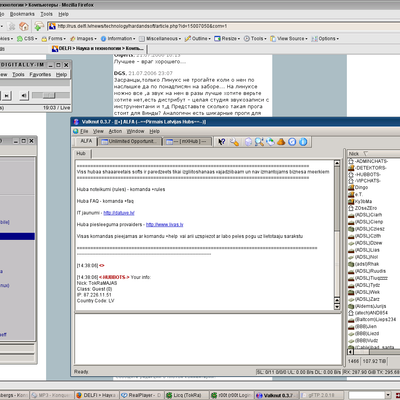Open the Firefox Tools menu
Image resolution: width=400 pixels, height=400 pixels.
pos(47,14)
